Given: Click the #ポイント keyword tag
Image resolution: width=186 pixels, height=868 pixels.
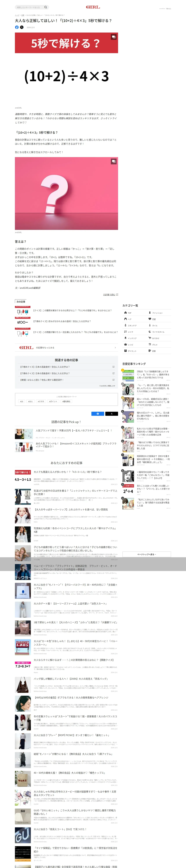Looking at the screenshot, I should coord(53,402).
